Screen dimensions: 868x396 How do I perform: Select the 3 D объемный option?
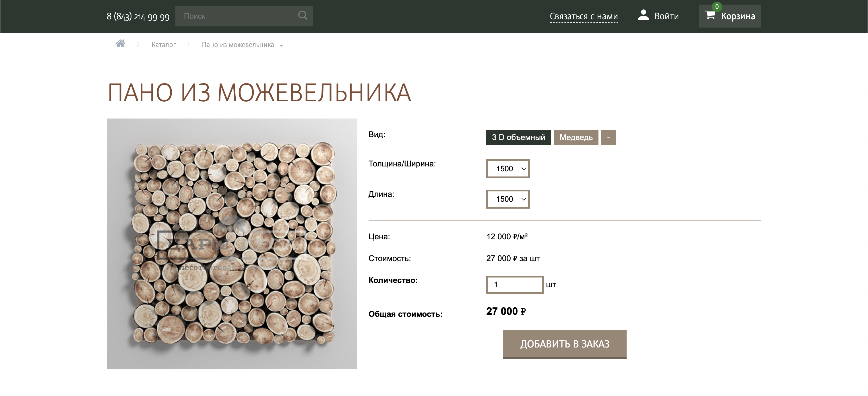(518, 137)
